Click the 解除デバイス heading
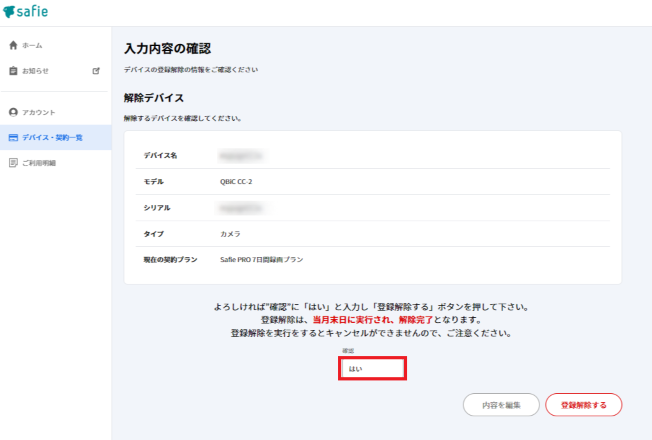The image size is (652, 440). click(x=154, y=98)
